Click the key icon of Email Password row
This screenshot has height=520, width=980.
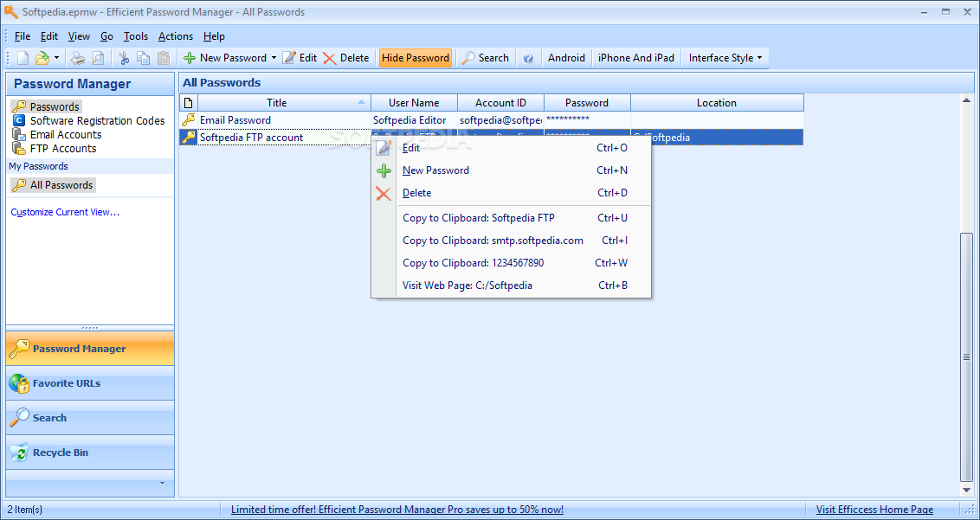pyautogui.click(x=189, y=120)
